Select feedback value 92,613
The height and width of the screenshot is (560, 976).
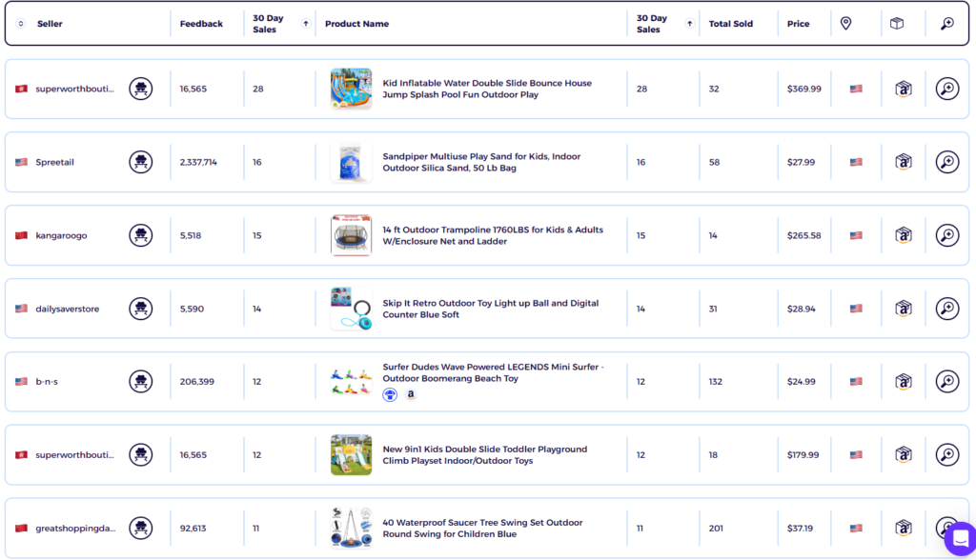pos(193,529)
